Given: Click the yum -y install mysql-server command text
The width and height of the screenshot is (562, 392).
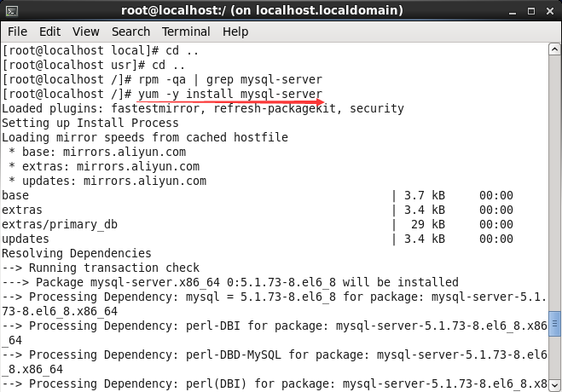Looking at the screenshot, I should pos(230,94).
